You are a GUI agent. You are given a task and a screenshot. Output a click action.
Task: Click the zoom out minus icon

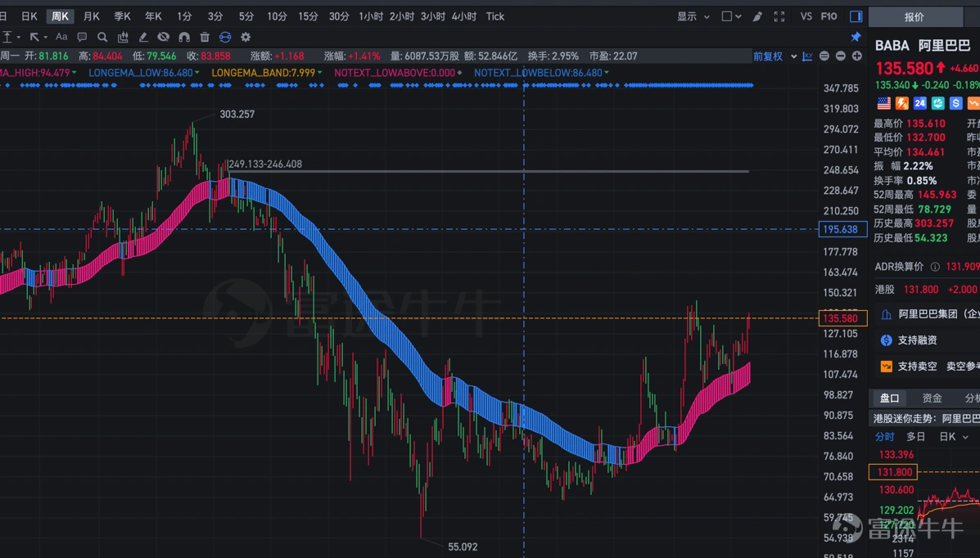click(824, 56)
